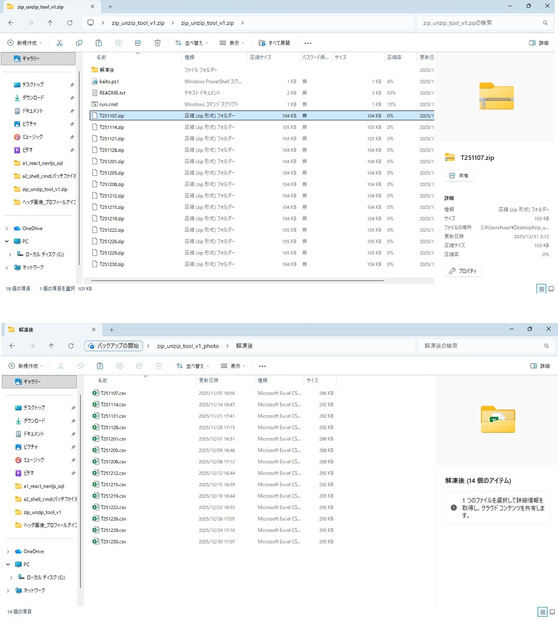
Task: Expand the OneDrive tree node in the top sidebar
Action: point(7,229)
